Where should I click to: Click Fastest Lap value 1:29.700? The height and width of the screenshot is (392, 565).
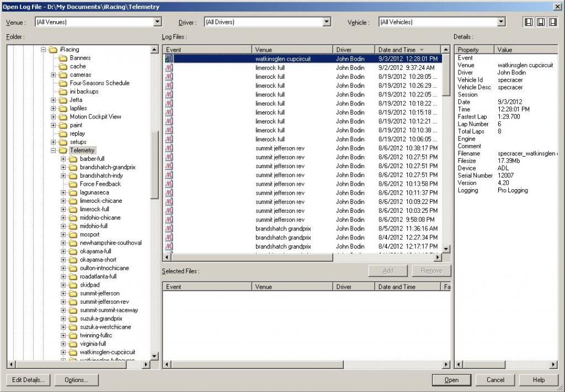(509, 117)
